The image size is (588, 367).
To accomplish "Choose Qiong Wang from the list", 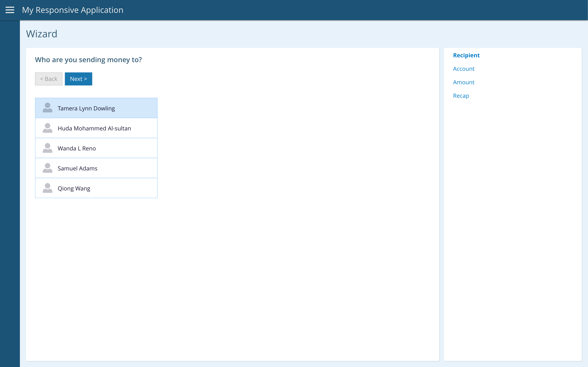I will (x=74, y=188).
